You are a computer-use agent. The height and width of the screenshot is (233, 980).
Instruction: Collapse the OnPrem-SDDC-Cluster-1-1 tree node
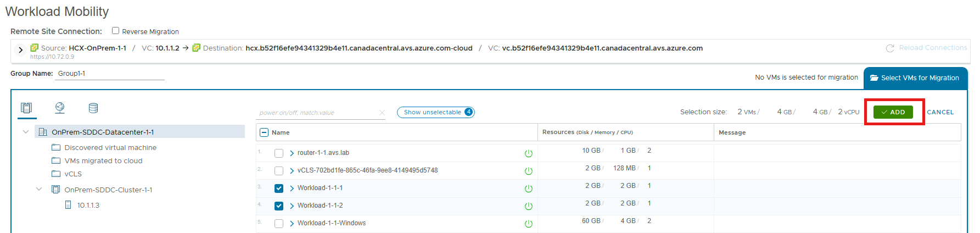coord(39,189)
